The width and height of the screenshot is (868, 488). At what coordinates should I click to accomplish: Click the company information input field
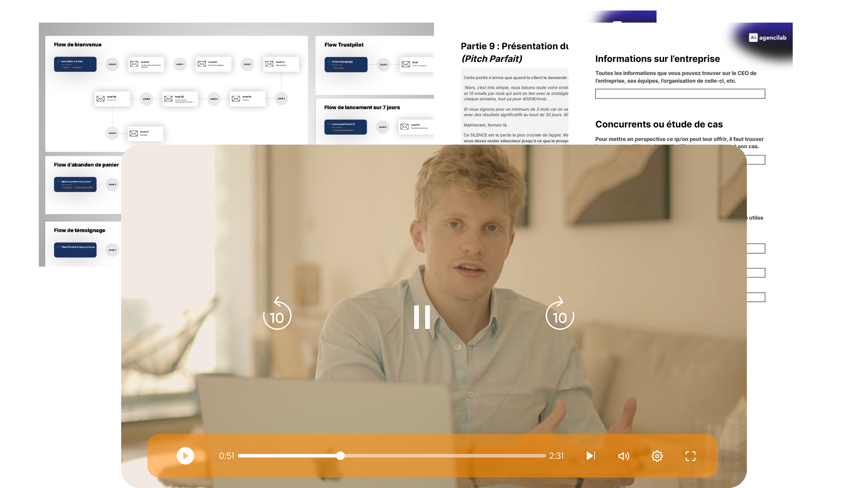coord(680,94)
